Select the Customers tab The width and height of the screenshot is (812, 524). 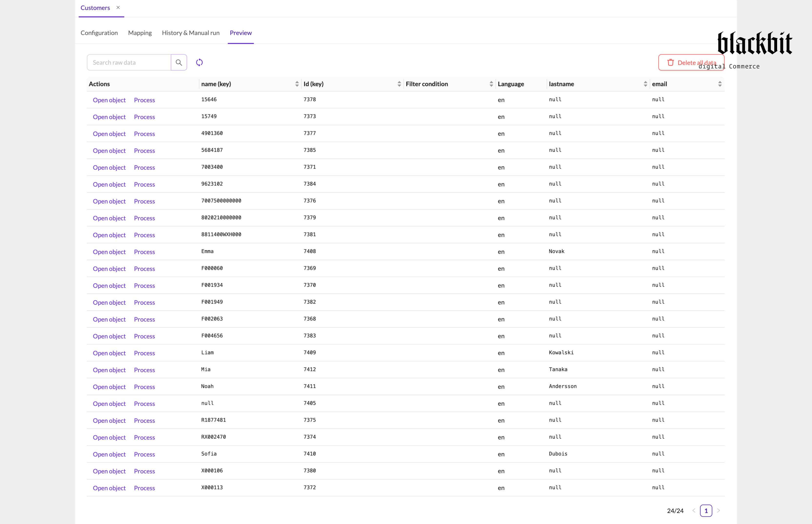(x=95, y=8)
